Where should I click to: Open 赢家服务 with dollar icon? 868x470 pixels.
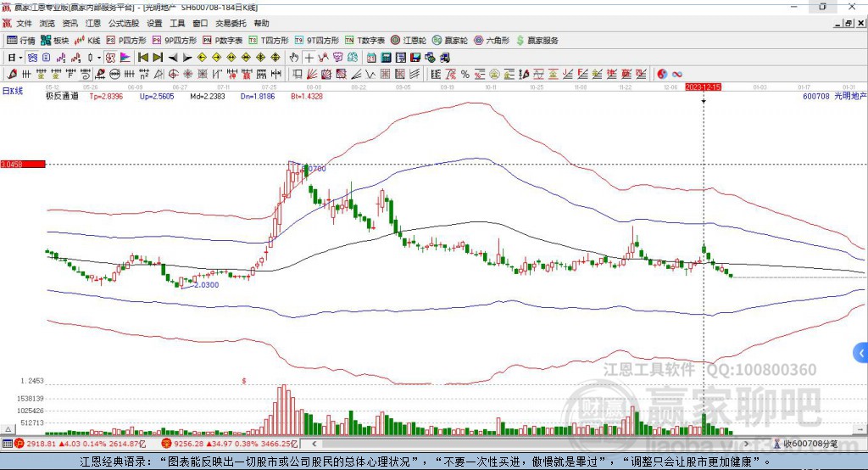click(537, 41)
